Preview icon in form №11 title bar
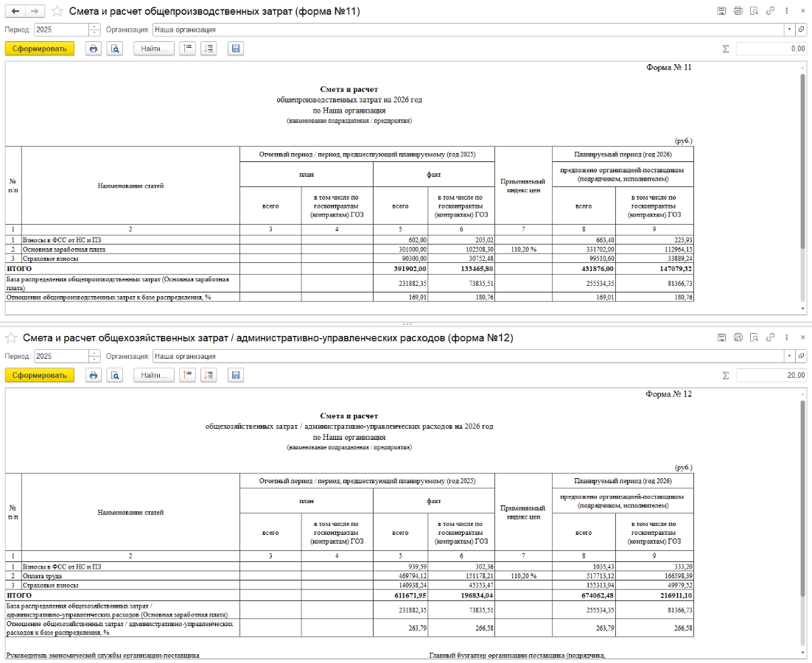The width and height of the screenshot is (812, 663). click(x=754, y=11)
